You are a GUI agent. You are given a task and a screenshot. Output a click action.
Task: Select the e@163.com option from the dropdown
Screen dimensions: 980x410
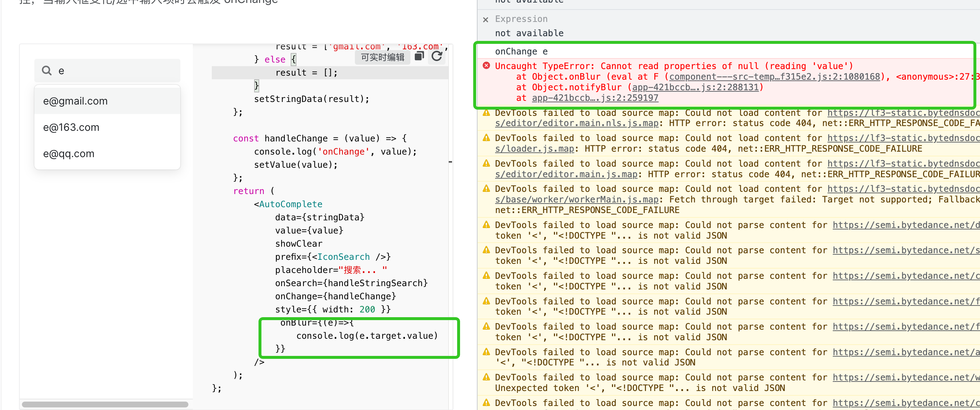click(71, 127)
